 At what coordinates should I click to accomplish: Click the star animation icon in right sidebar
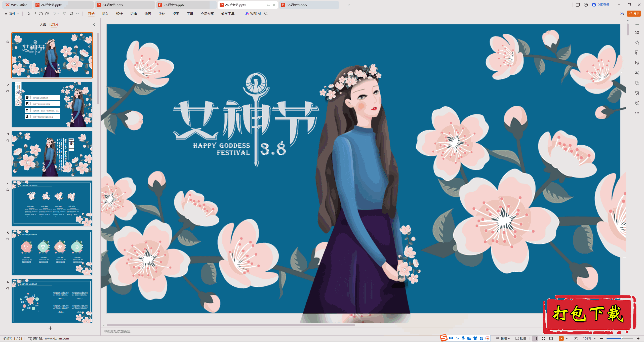(637, 42)
